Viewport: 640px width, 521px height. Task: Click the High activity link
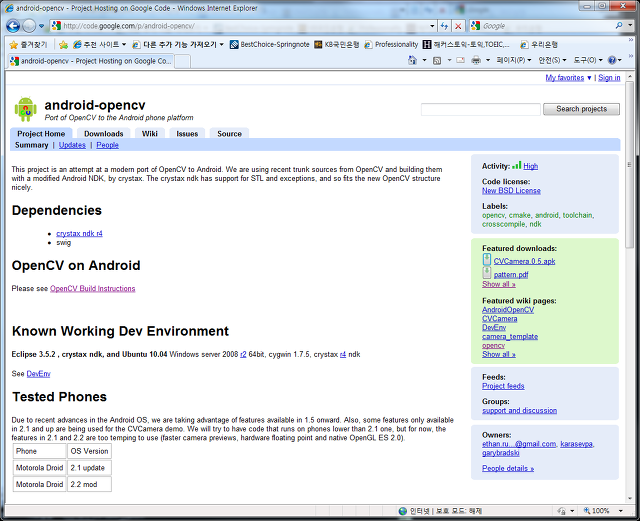click(x=530, y=166)
